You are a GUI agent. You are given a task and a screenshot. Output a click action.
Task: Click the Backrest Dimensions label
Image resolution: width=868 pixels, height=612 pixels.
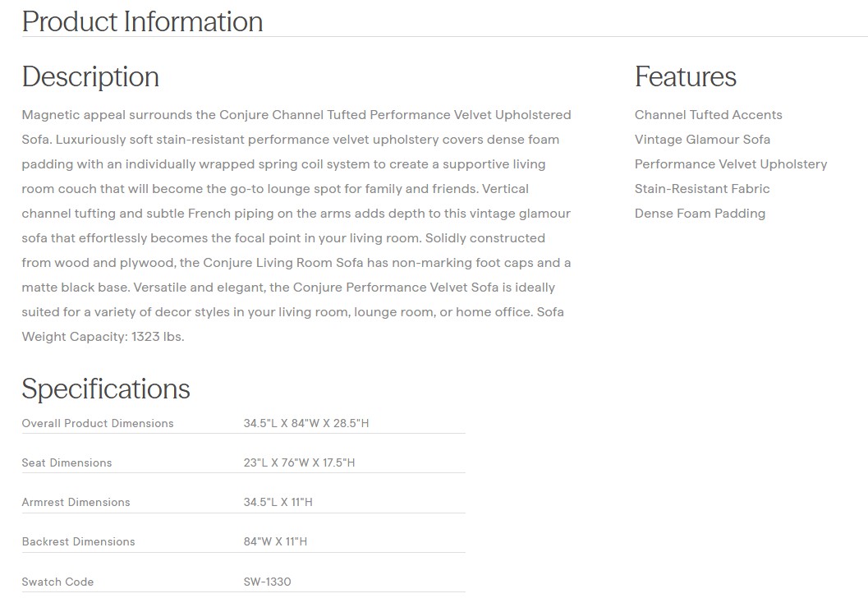coord(78,541)
